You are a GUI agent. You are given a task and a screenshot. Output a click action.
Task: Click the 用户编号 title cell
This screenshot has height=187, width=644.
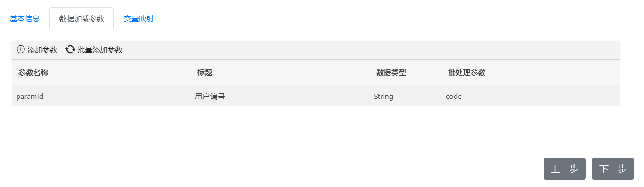point(210,97)
